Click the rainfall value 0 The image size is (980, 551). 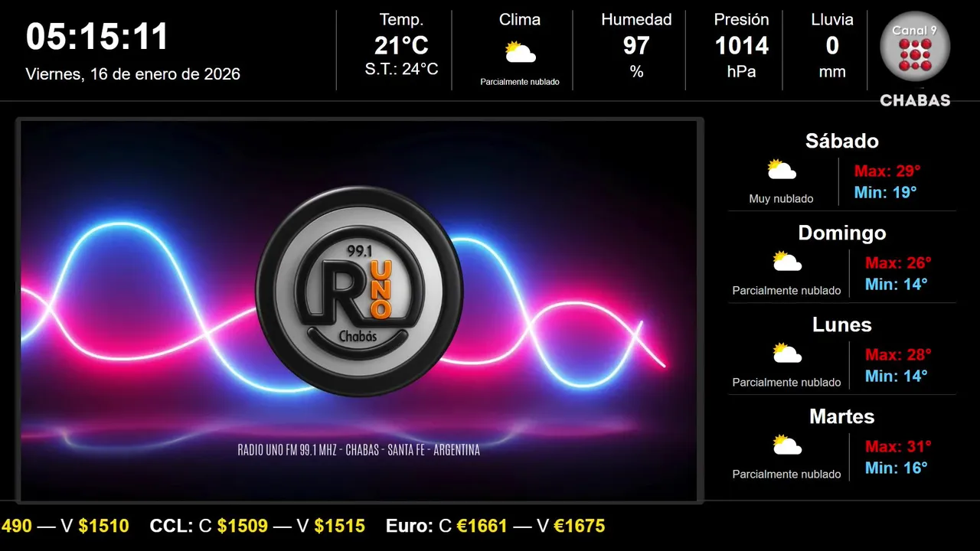832,46
